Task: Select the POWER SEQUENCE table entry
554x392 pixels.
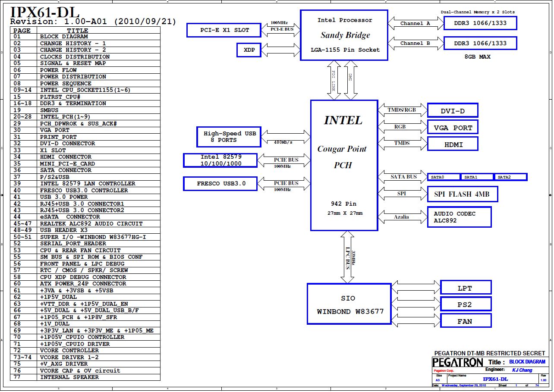Action: point(85,83)
